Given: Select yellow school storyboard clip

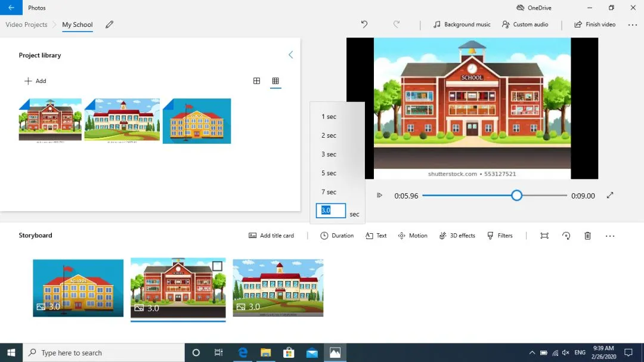Looking at the screenshot, I should 78,288.
